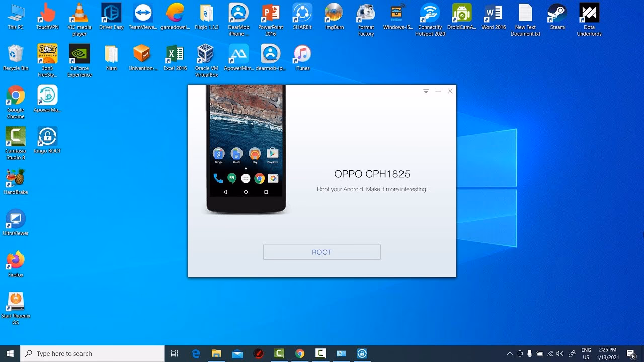Screen dimensions: 644x362
Task: Select the Nam folder icon
Action: [111, 58]
